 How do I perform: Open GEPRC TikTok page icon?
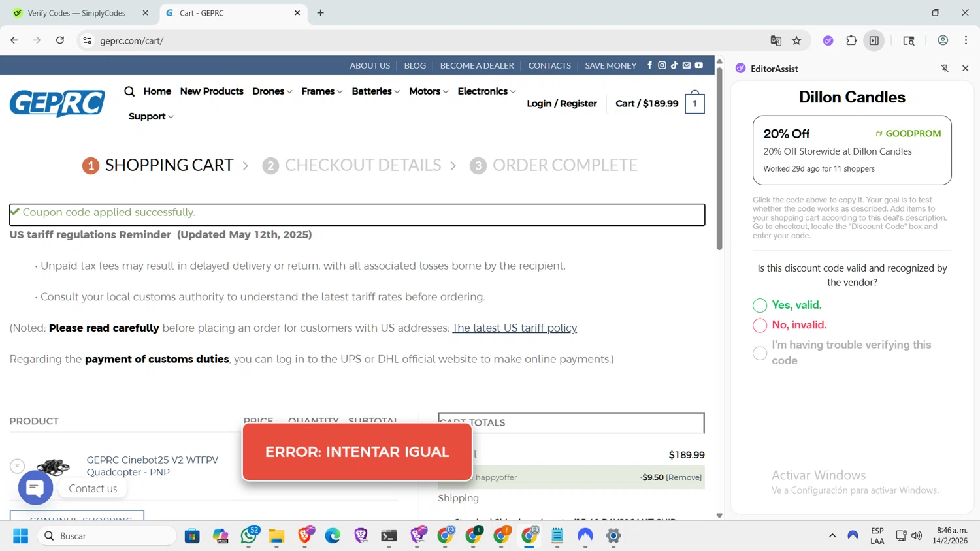click(x=674, y=65)
